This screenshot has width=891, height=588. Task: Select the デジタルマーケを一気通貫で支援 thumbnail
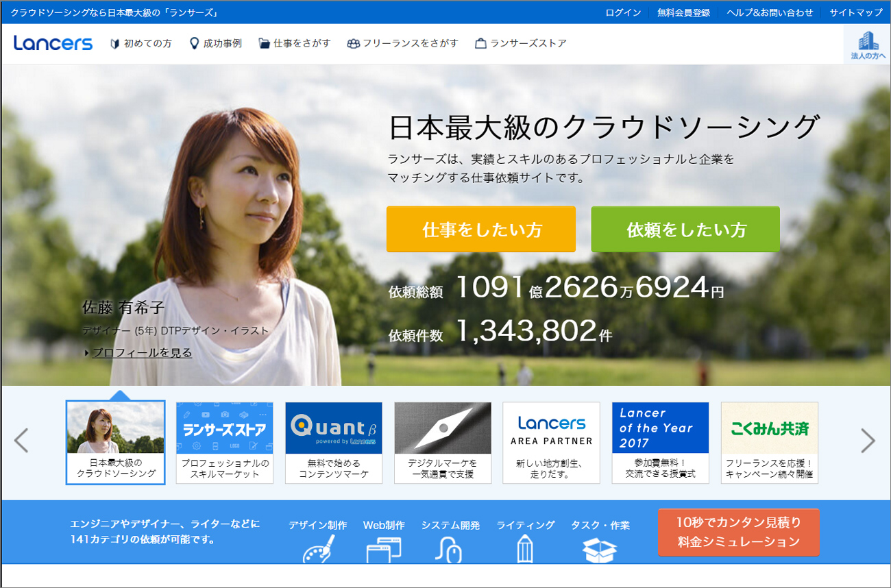click(443, 443)
